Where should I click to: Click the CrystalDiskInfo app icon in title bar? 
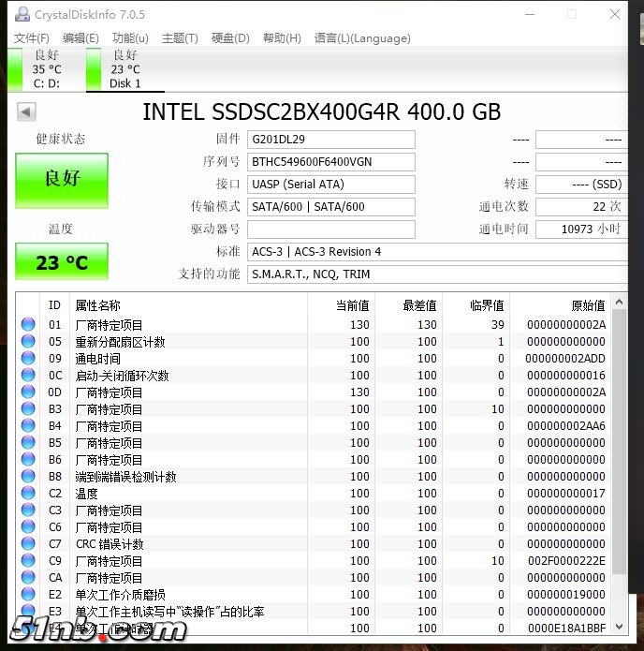22,15
